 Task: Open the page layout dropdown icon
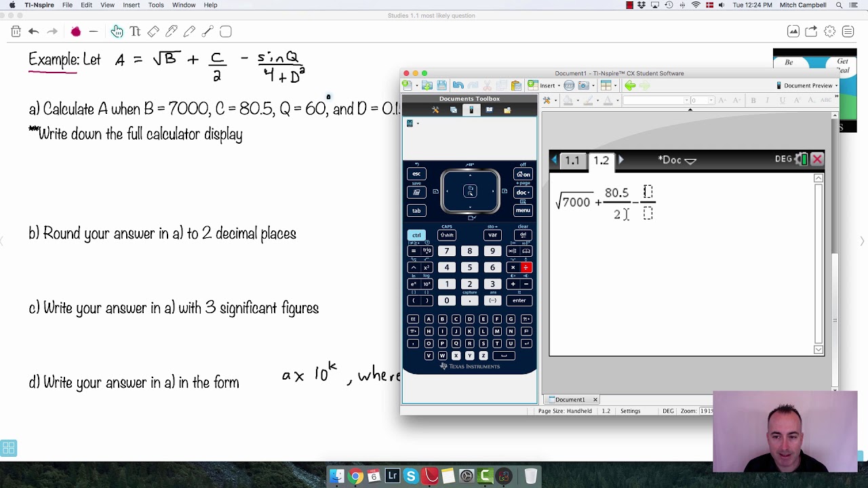[x=608, y=85]
